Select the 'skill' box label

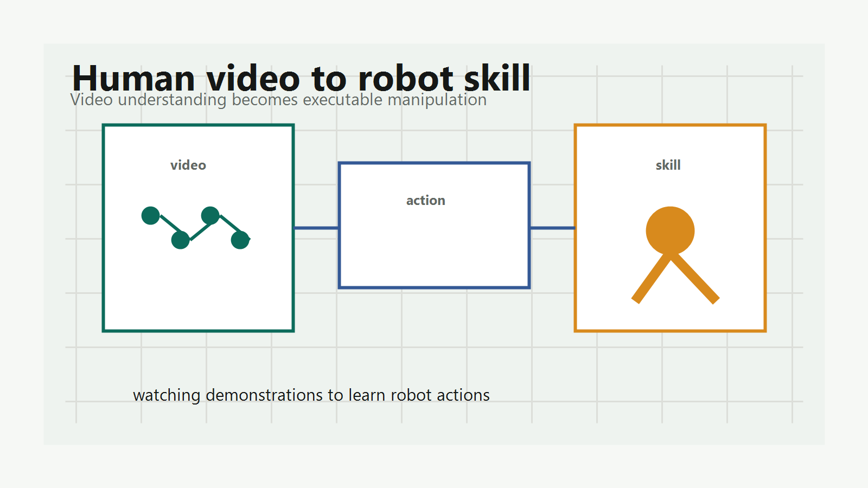(x=668, y=165)
